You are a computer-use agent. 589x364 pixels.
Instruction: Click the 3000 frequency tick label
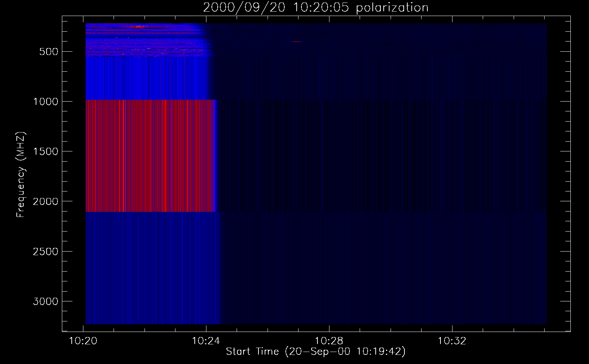[46, 301]
